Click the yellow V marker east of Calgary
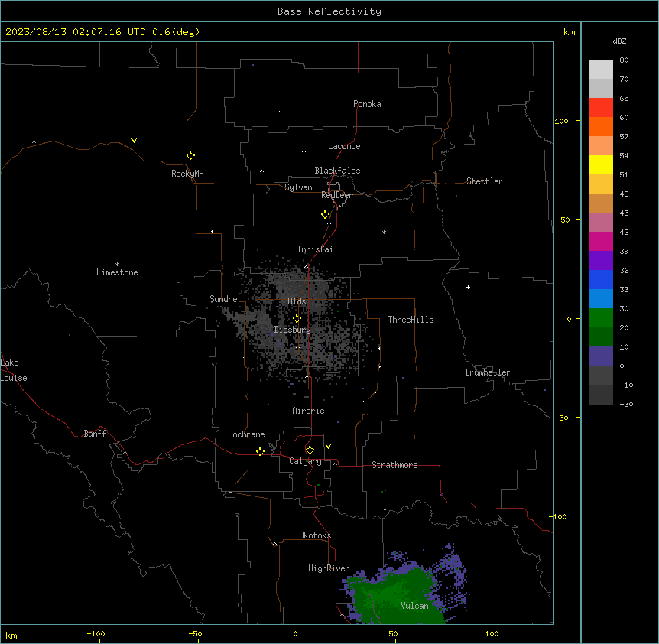The image size is (659, 644). (328, 447)
